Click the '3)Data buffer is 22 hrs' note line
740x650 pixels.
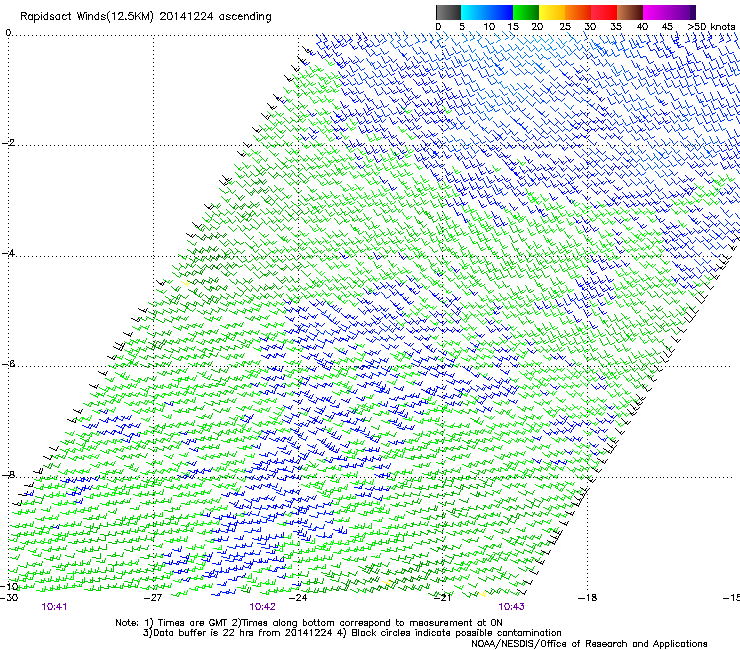(352, 633)
